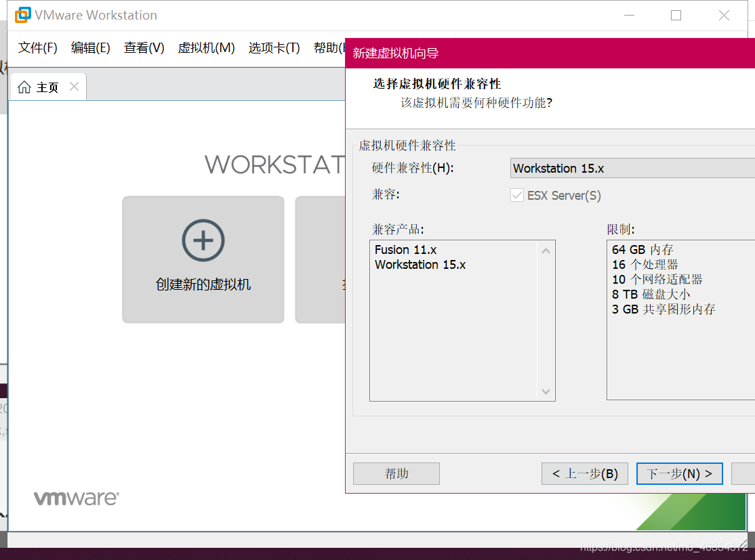Image resolution: width=755 pixels, height=560 pixels.
Task: Minimize the VMware Workstation window
Action: tap(629, 16)
